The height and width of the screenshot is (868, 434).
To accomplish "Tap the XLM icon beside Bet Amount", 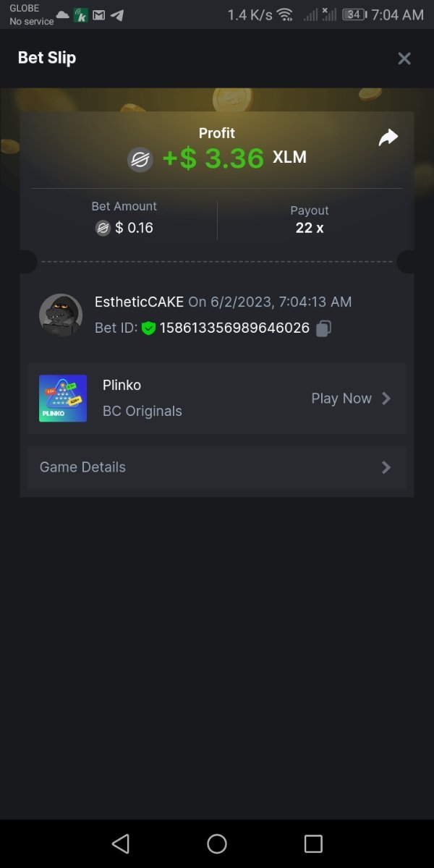I will point(103,229).
